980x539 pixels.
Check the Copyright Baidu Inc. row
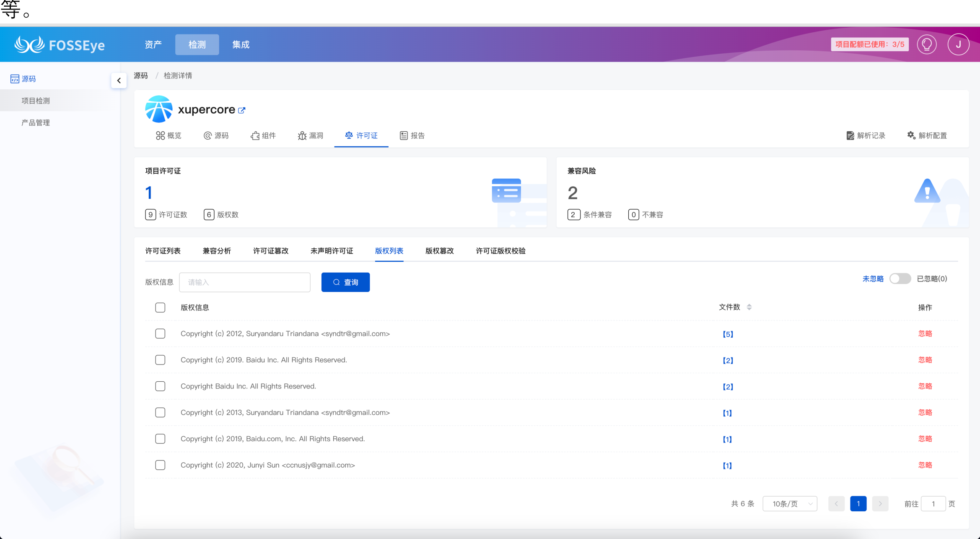160,386
